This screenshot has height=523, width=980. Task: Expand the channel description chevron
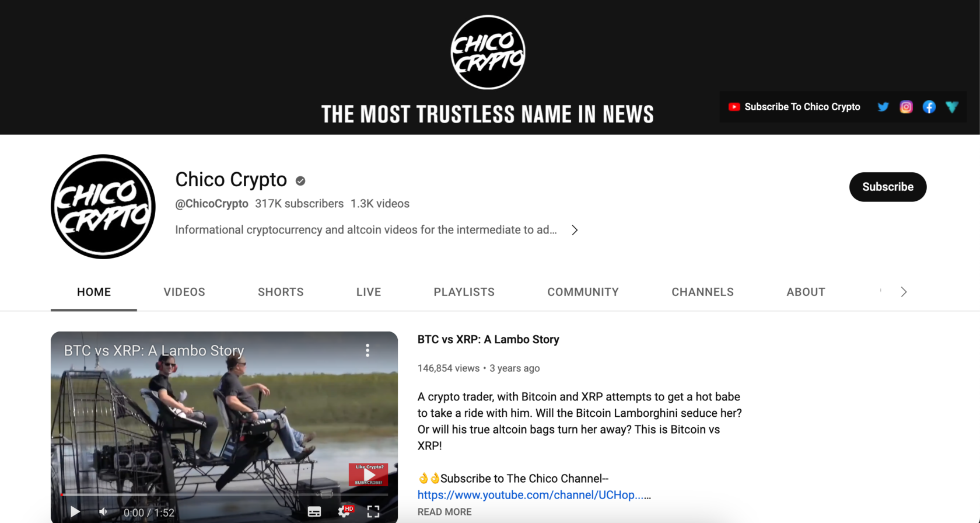point(575,230)
